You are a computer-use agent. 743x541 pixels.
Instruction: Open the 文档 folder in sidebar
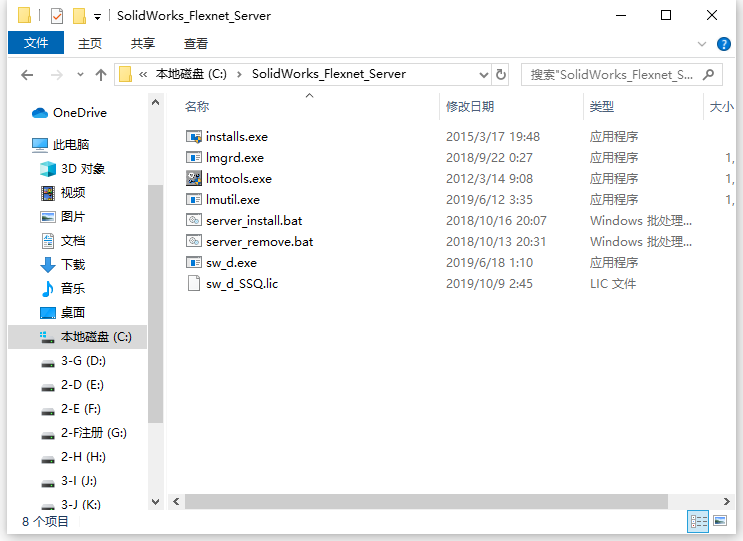point(63,241)
